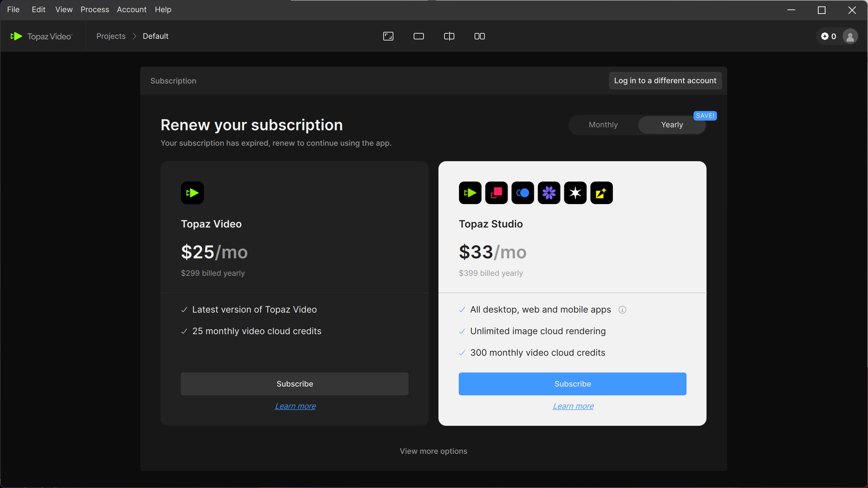Expand View more options
This screenshot has width=868, height=488.
(433, 451)
